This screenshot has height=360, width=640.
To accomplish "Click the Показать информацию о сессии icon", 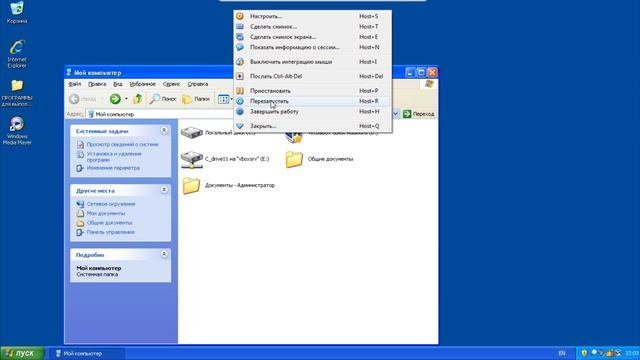I will (240, 47).
